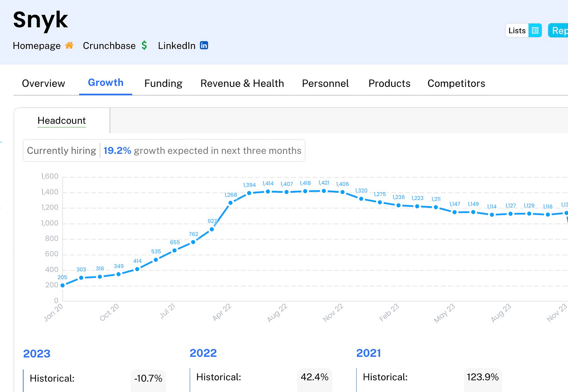Click the Nov 22 x-axis label
This screenshot has height=392, width=568.
click(x=333, y=313)
